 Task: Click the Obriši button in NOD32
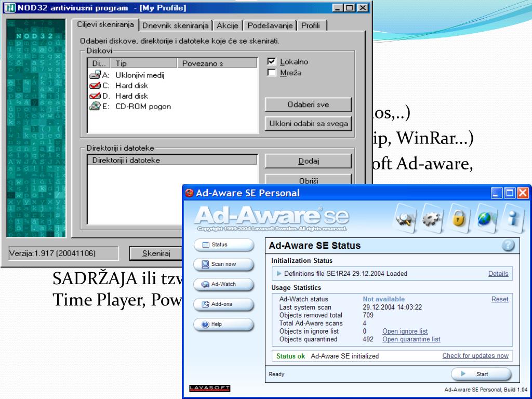[308, 180]
